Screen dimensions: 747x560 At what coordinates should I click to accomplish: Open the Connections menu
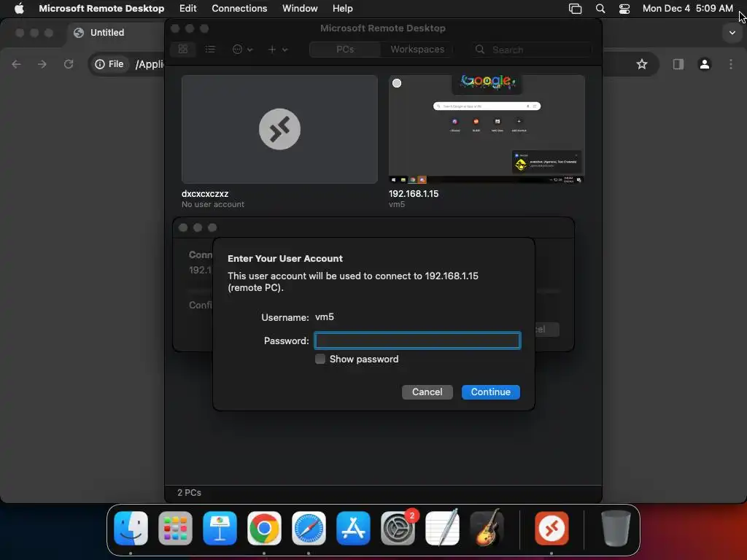pos(239,9)
